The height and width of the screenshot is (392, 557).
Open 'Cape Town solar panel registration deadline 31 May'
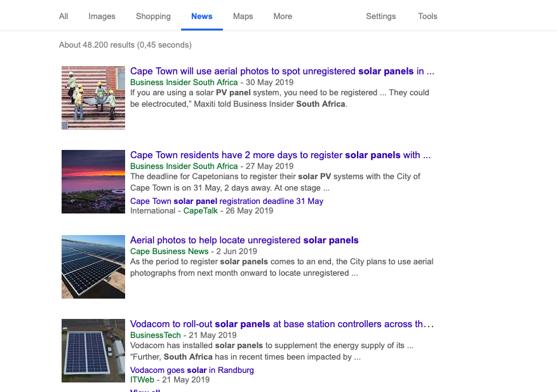pos(227,201)
